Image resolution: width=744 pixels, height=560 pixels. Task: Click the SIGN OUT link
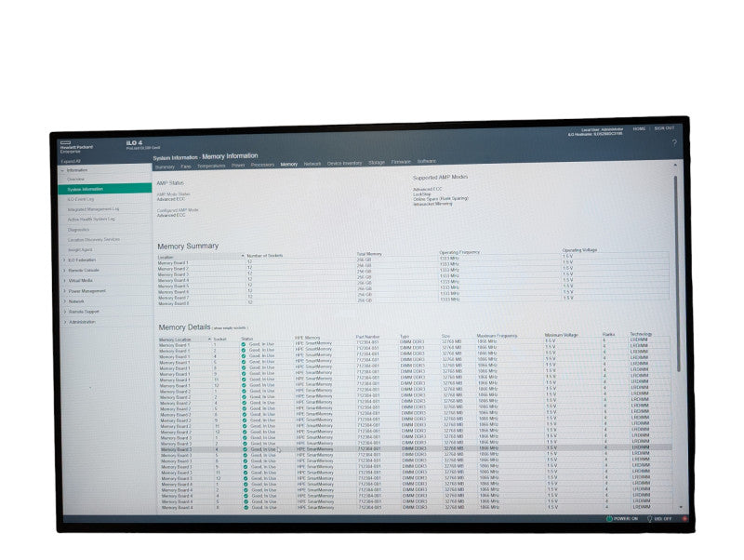(x=664, y=128)
